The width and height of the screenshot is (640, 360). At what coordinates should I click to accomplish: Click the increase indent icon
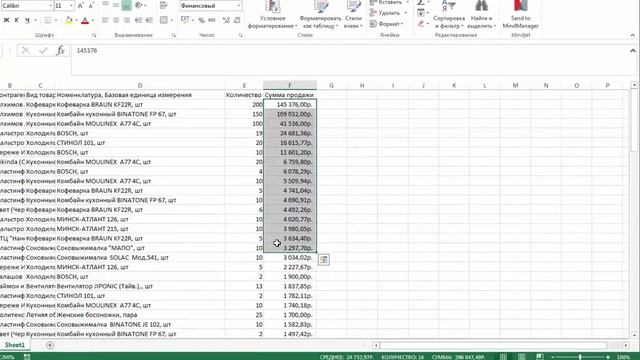149,20
